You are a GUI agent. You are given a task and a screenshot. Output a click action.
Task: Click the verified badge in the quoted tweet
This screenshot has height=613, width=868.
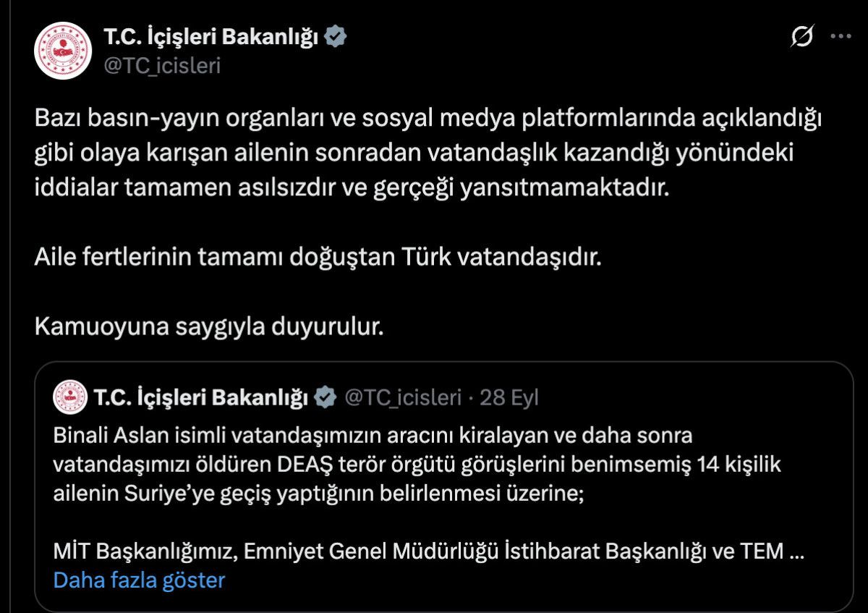(325, 397)
